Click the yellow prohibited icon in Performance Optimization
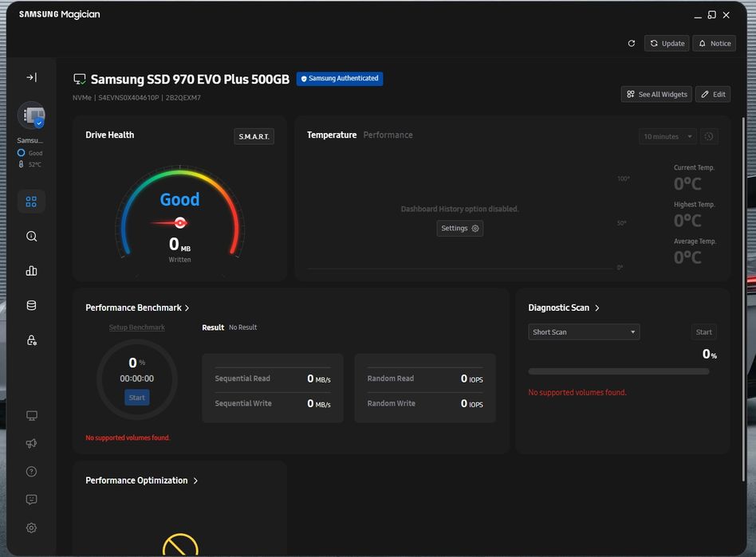The height and width of the screenshot is (557, 756). pos(180,545)
